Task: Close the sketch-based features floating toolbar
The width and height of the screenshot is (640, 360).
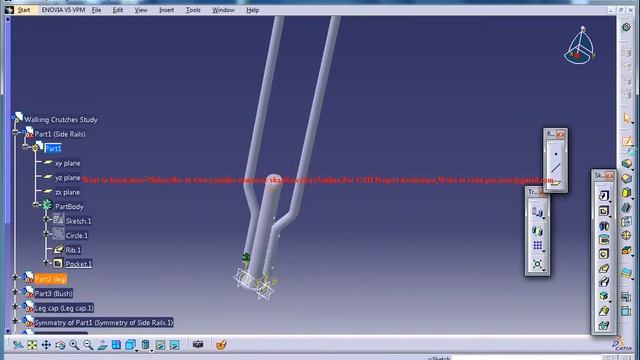Action: 609,176
